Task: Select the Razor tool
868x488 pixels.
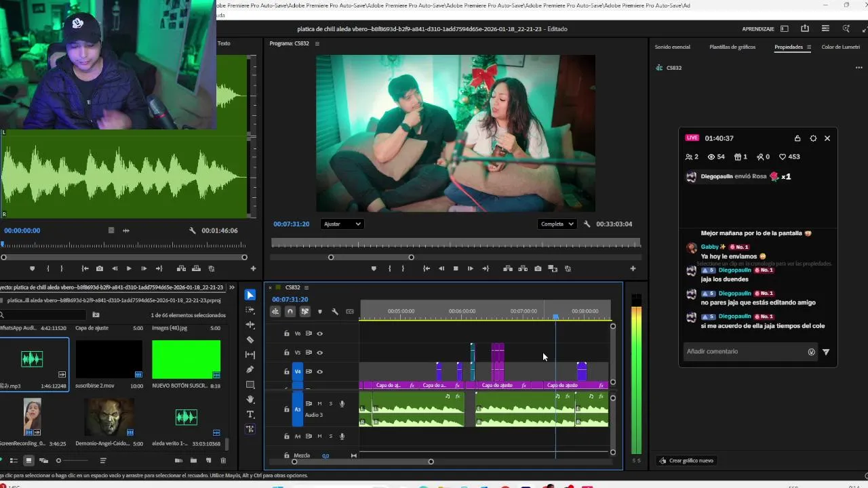Action: coord(250,340)
